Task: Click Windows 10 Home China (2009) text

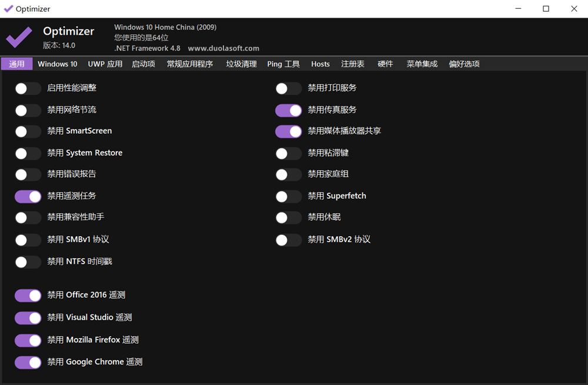Action: [x=165, y=28]
